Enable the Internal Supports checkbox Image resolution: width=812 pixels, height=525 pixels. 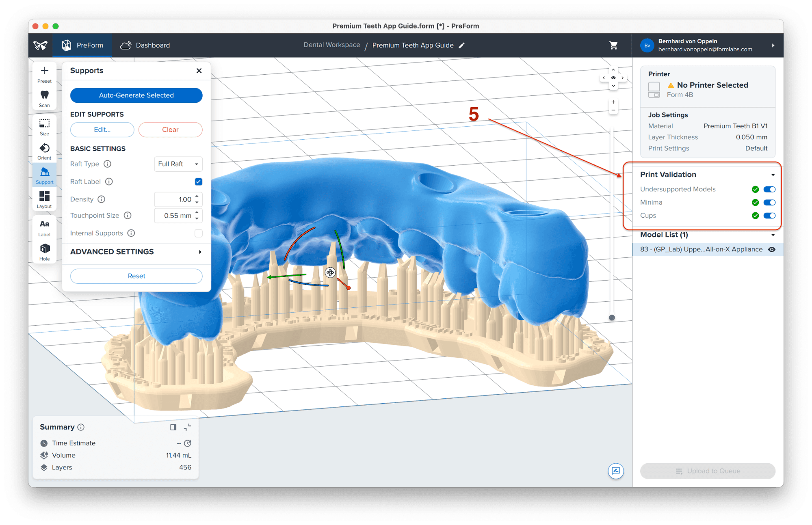198,233
